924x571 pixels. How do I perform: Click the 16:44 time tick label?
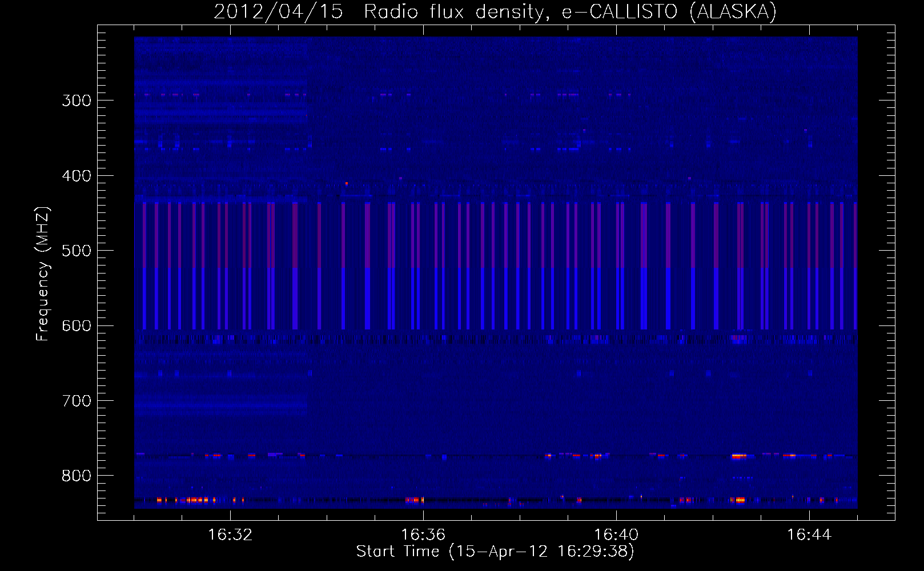809,534
